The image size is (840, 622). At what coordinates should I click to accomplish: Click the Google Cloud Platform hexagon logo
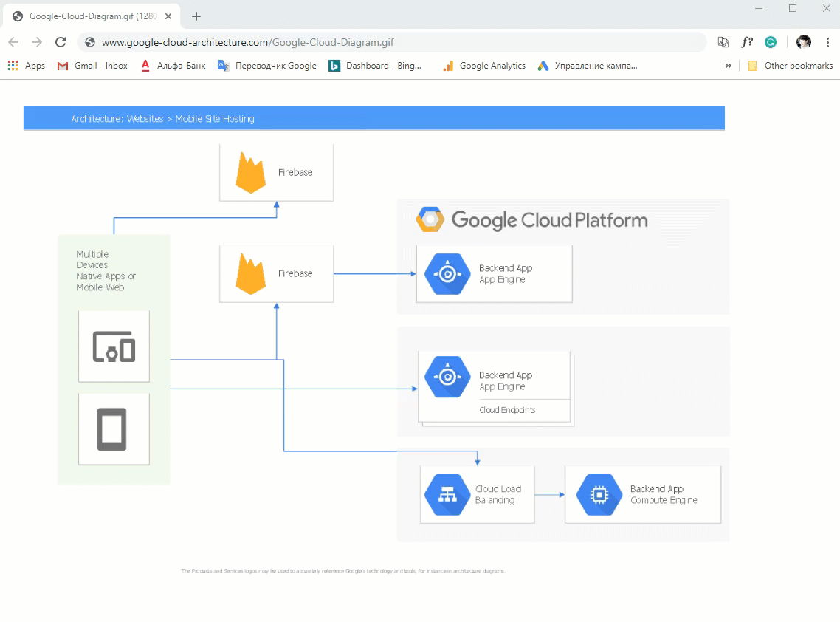tap(430, 219)
